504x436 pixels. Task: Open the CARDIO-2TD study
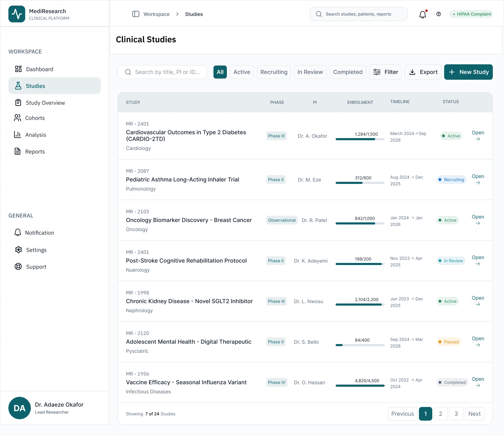[478, 136]
